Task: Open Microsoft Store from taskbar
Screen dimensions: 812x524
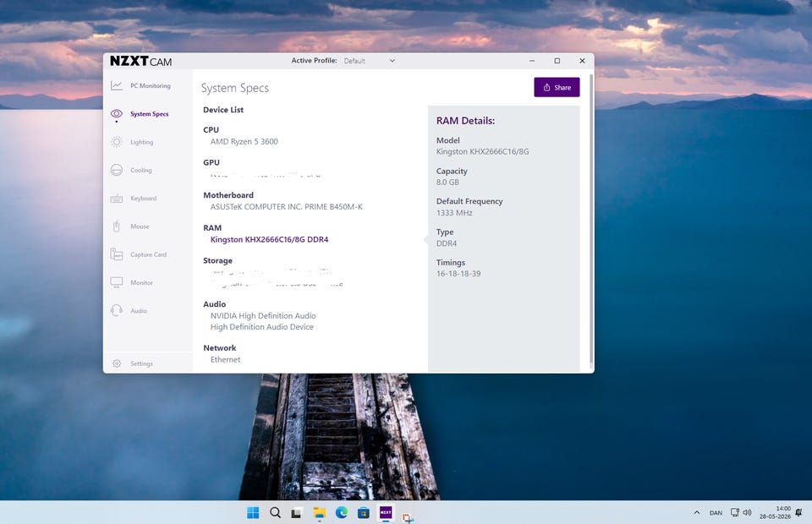Action: coord(364,513)
